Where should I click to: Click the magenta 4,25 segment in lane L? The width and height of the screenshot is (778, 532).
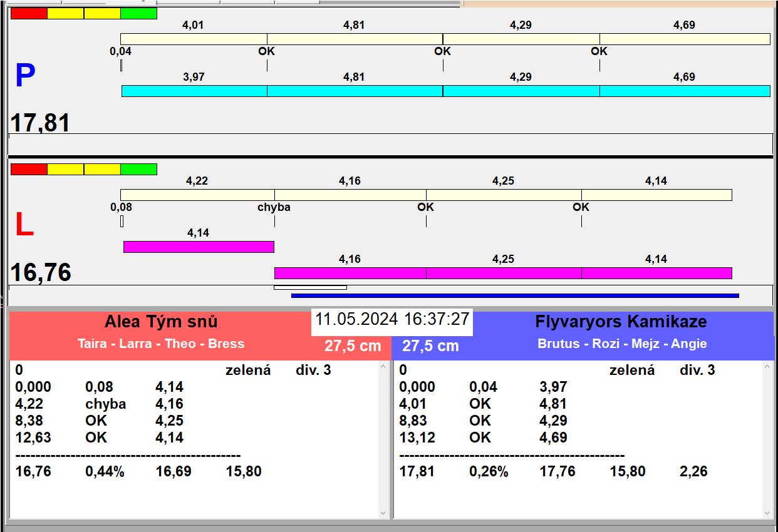[x=504, y=273]
